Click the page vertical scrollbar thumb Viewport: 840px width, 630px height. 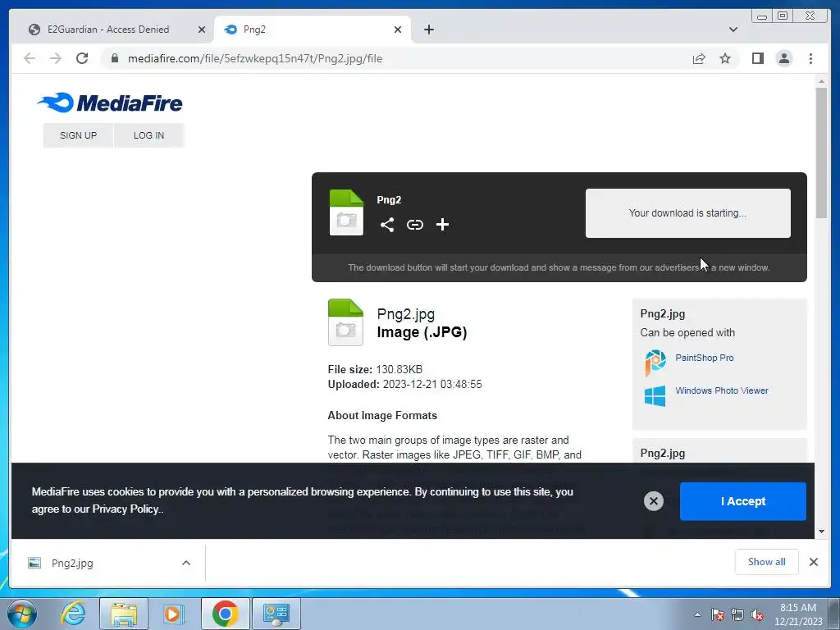coord(820,152)
